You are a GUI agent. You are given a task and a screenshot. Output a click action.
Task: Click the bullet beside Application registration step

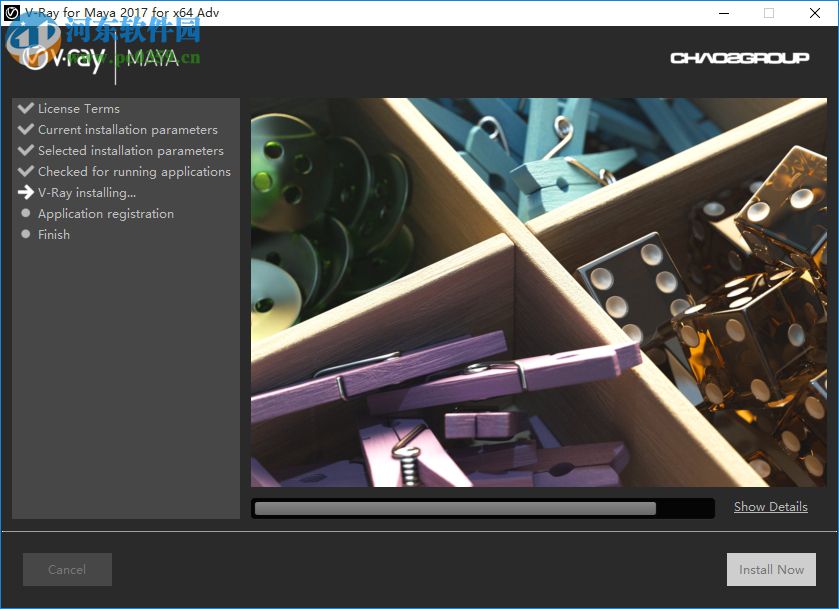click(x=24, y=213)
